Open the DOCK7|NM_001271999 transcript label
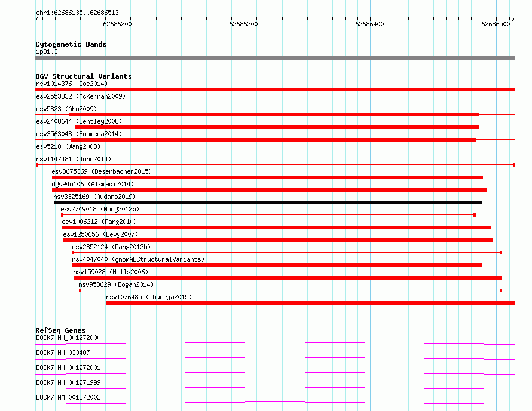This screenshot has width=532, height=411. [68, 382]
